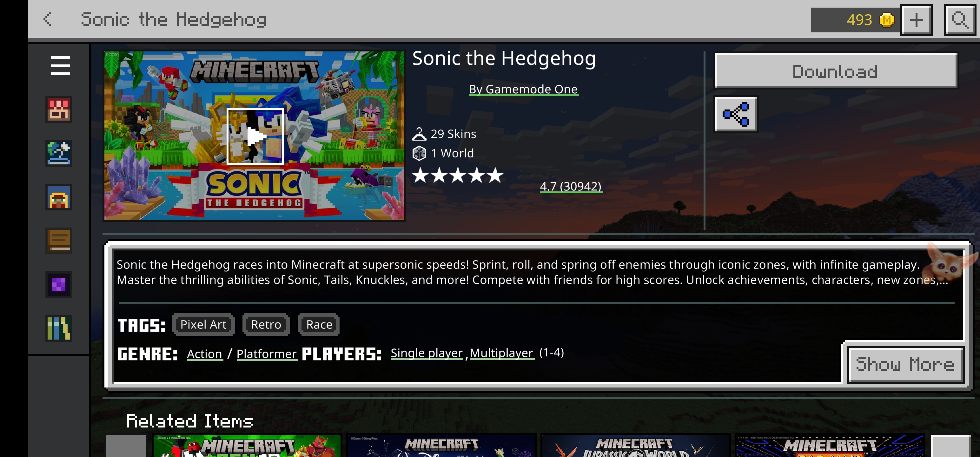This screenshot has height=457, width=980.
Task: Open the hamburger menu in sidebar
Action: (x=60, y=66)
